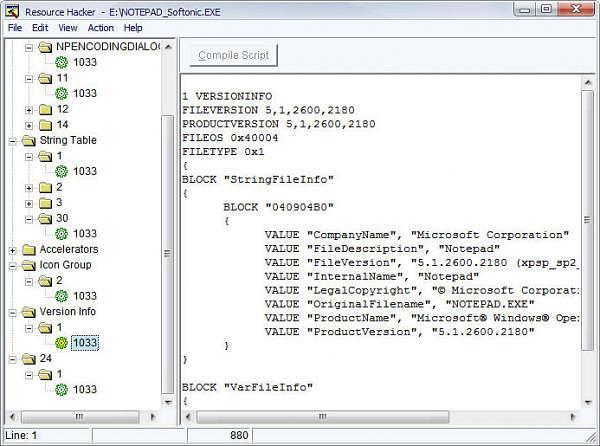The height and width of the screenshot is (446, 600).
Task: Click the script editor's scroll-right arrow
Action: point(573,417)
